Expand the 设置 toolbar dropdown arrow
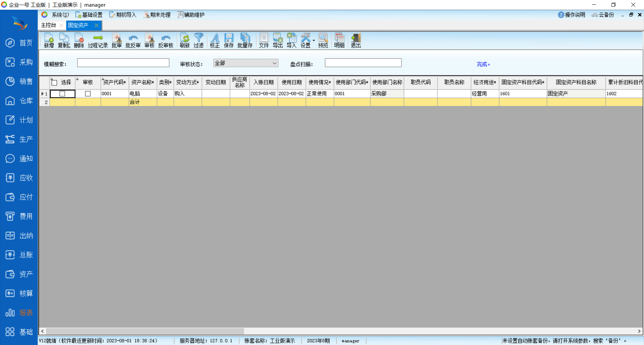644x345 pixels. click(314, 41)
